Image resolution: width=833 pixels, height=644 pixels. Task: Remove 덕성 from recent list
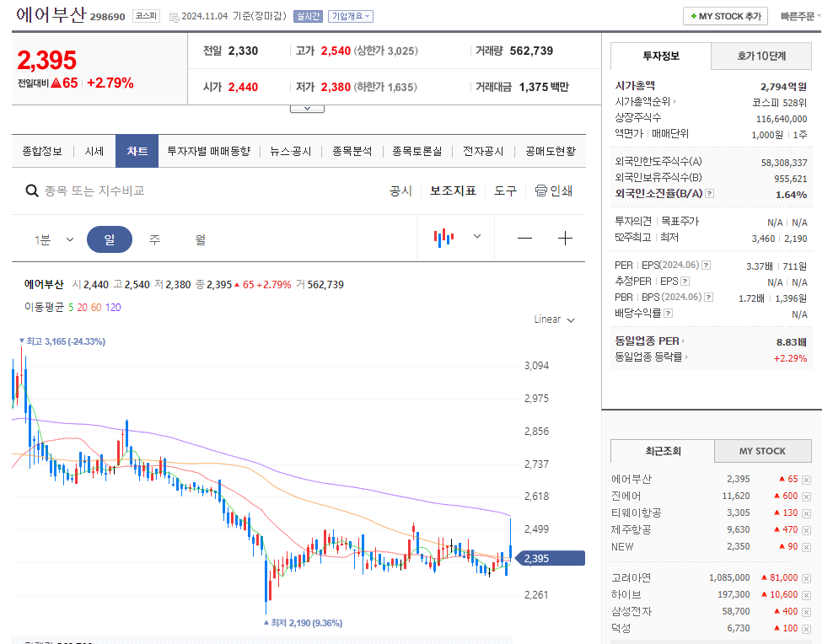pos(806,629)
